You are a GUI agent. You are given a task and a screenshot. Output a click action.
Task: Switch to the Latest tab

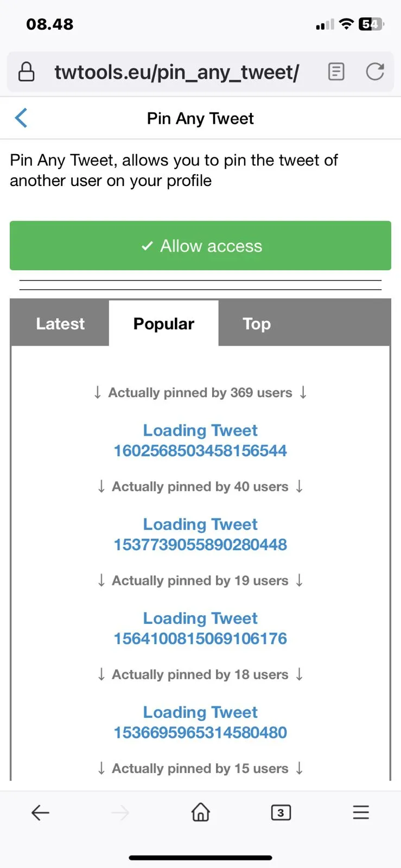point(60,324)
